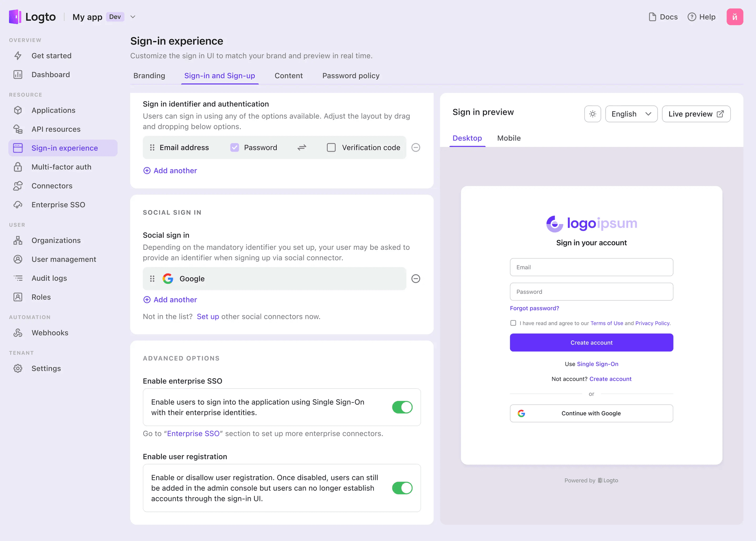Click the Enterprise SSO sidebar icon
The width and height of the screenshot is (756, 541).
pos(18,204)
